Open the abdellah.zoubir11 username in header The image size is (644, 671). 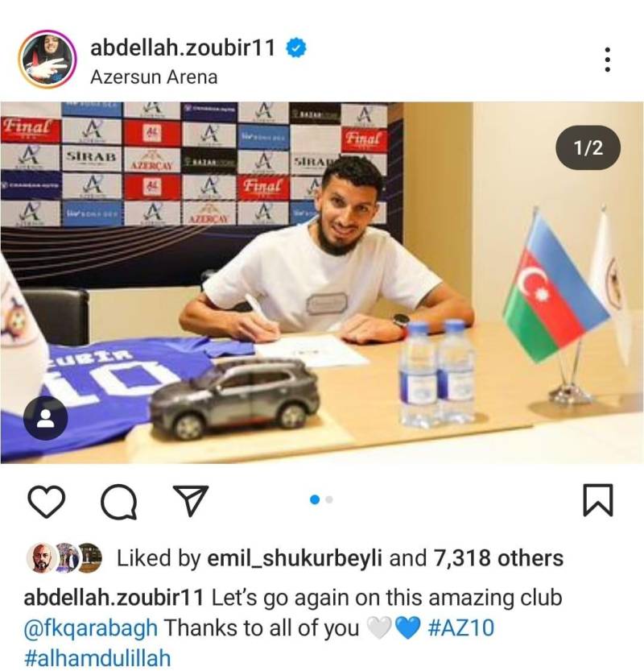[x=183, y=48]
